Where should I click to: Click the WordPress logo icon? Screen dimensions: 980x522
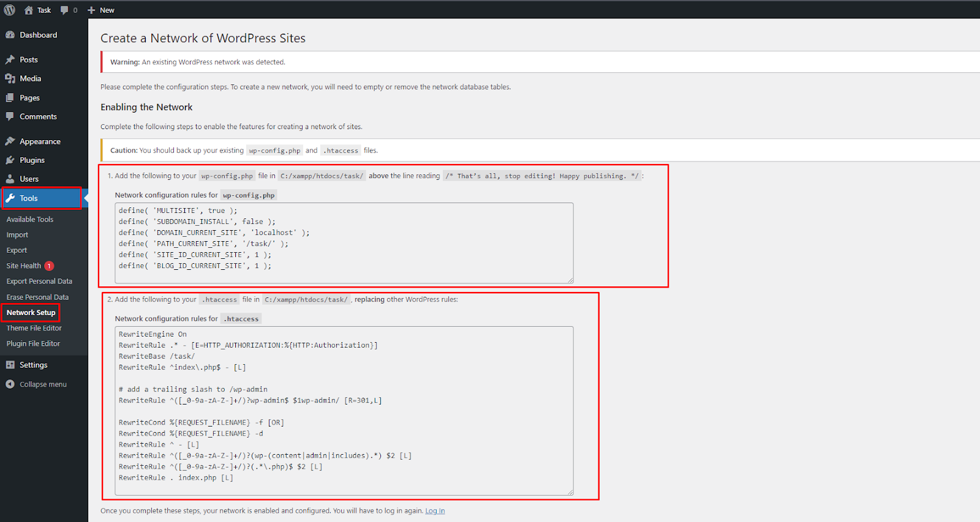pos(10,10)
